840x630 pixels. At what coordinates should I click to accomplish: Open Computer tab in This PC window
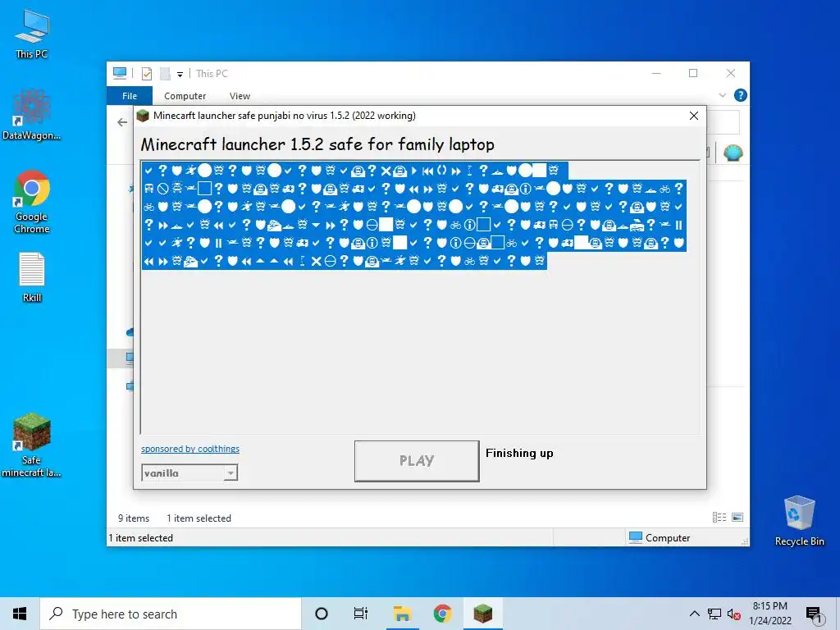click(185, 96)
